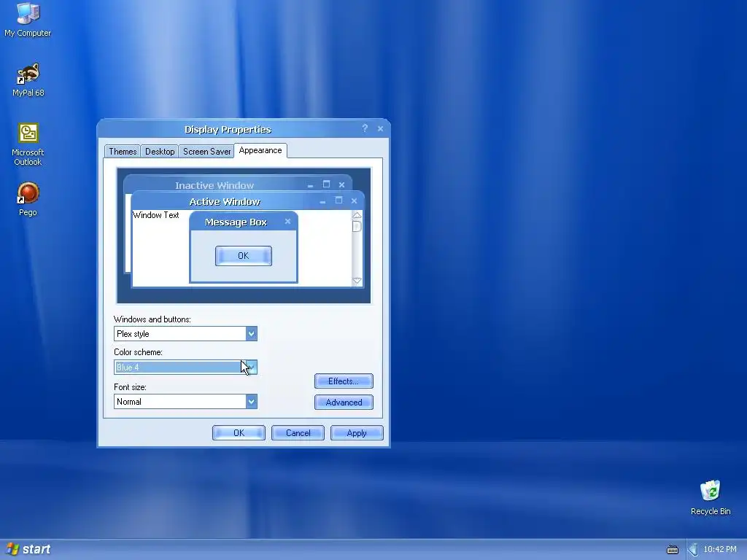
Task: Open the Color scheme dropdown
Action: pyautogui.click(x=252, y=367)
